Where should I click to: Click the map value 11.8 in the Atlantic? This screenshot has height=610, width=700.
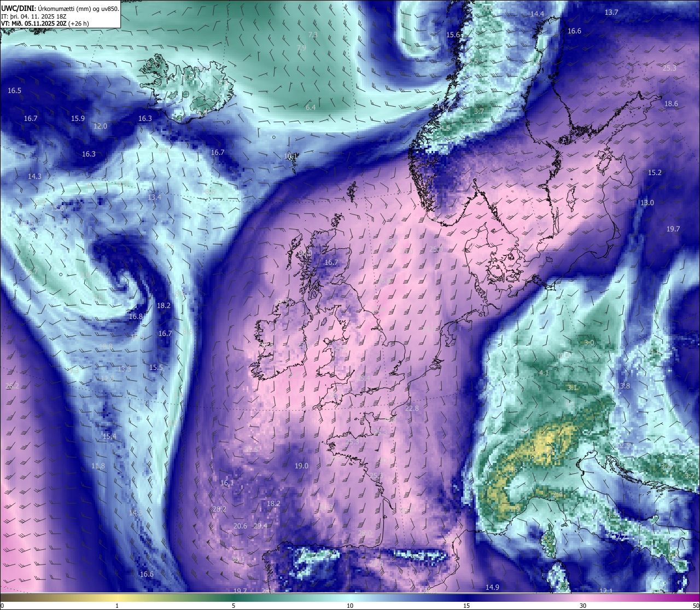(x=98, y=466)
